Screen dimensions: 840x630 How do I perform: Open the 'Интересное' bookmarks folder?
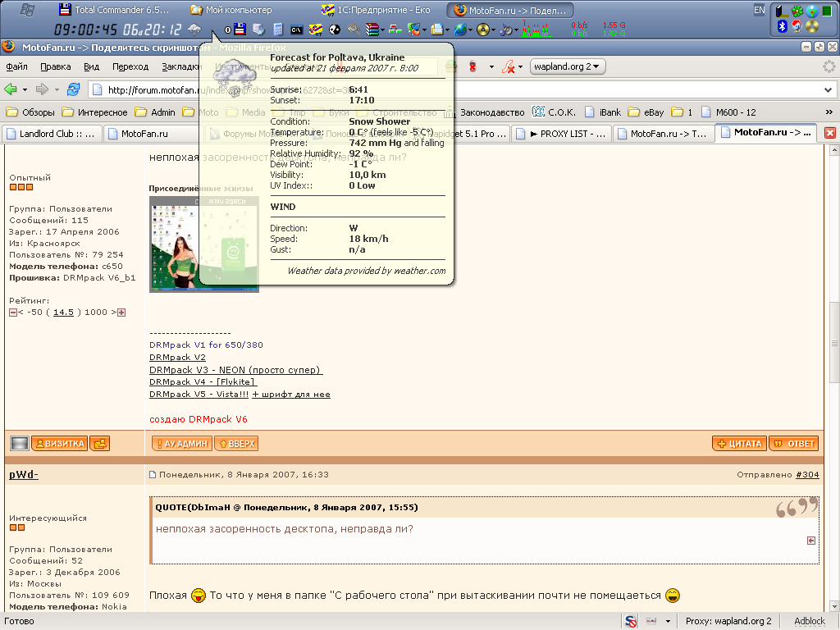coord(95,112)
